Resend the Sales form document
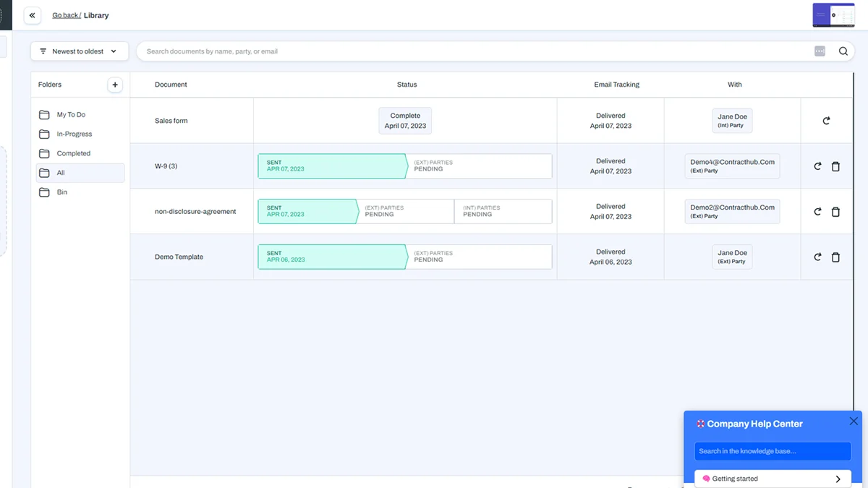 826,121
